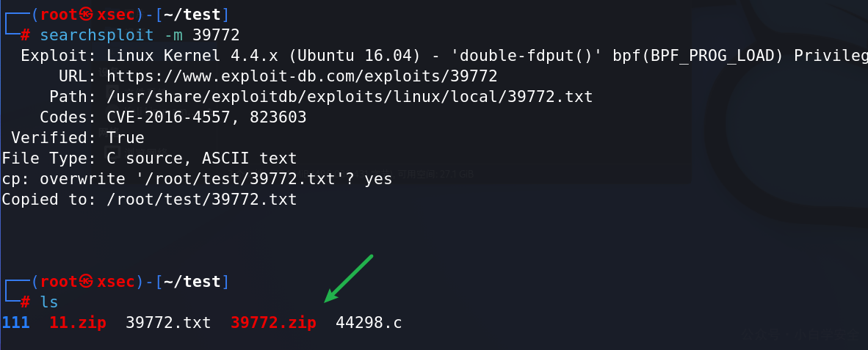Click the Kali skull icon in second prompt

pyautogui.click(x=87, y=282)
